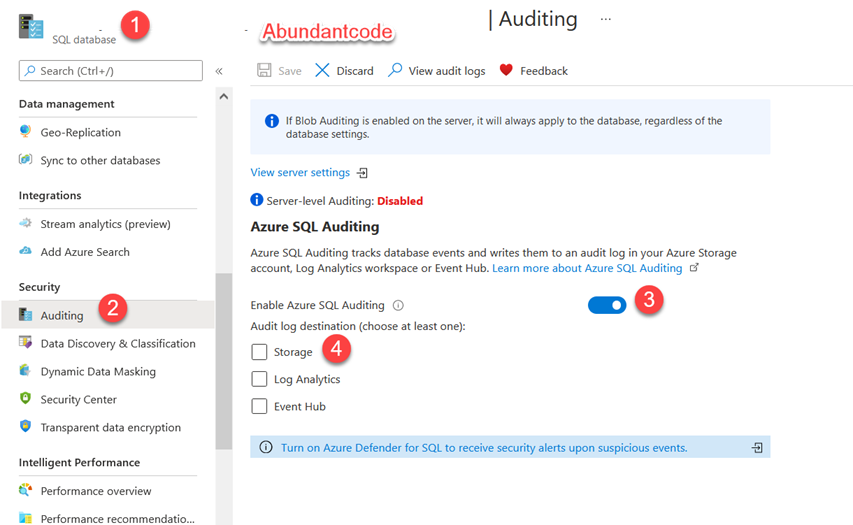Click the Server-level Auditing info icon
The height and width of the screenshot is (525, 853).
click(256, 200)
